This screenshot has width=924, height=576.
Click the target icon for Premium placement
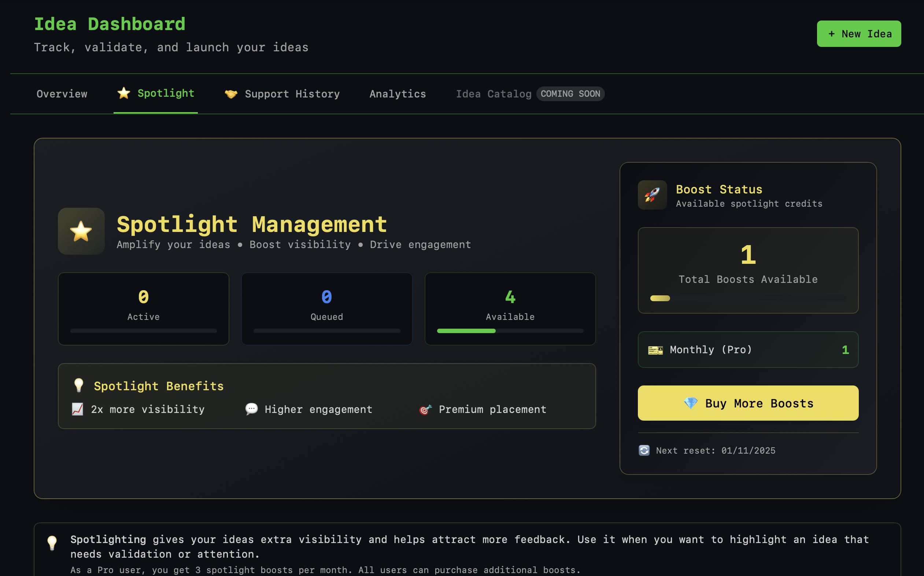tap(425, 410)
